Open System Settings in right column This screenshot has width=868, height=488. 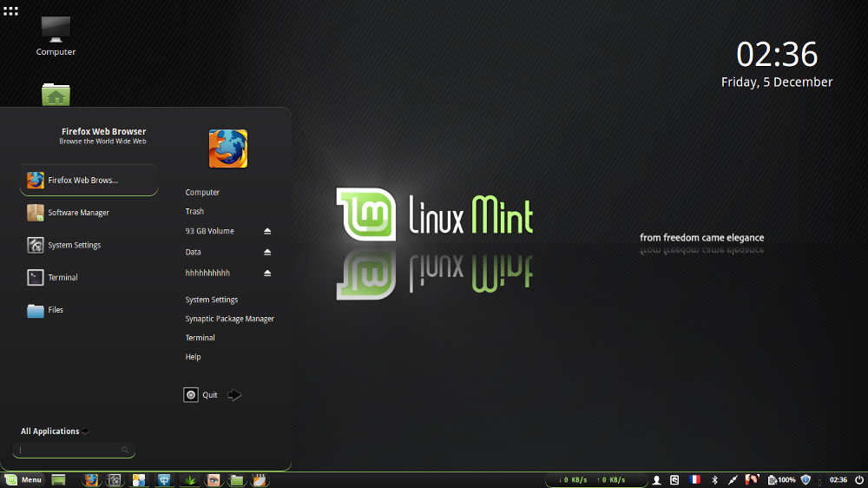(212, 300)
